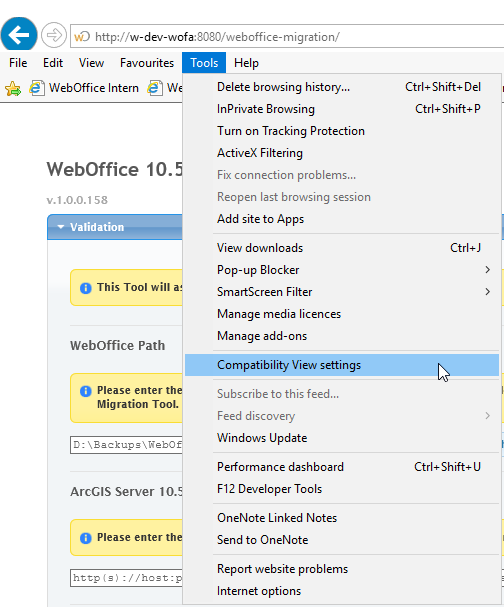This screenshot has width=504, height=607.
Task: Open Internet options
Action: [x=342, y=591]
